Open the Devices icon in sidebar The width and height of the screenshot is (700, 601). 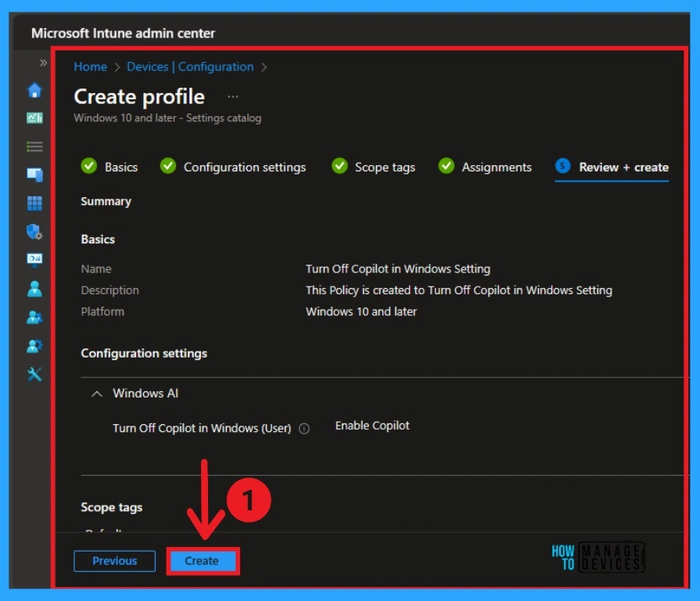pyautogui.click(x=34, y=175)
